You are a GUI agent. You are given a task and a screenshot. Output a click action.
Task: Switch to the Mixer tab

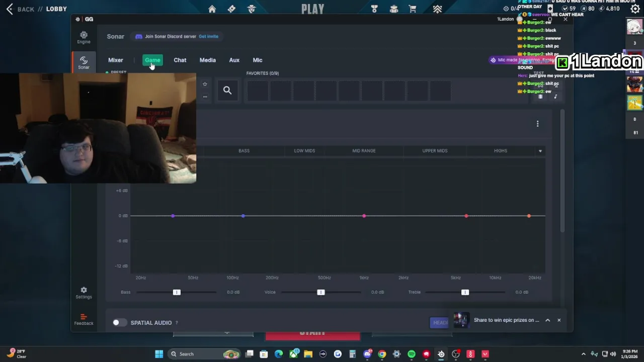pos(115,60)
